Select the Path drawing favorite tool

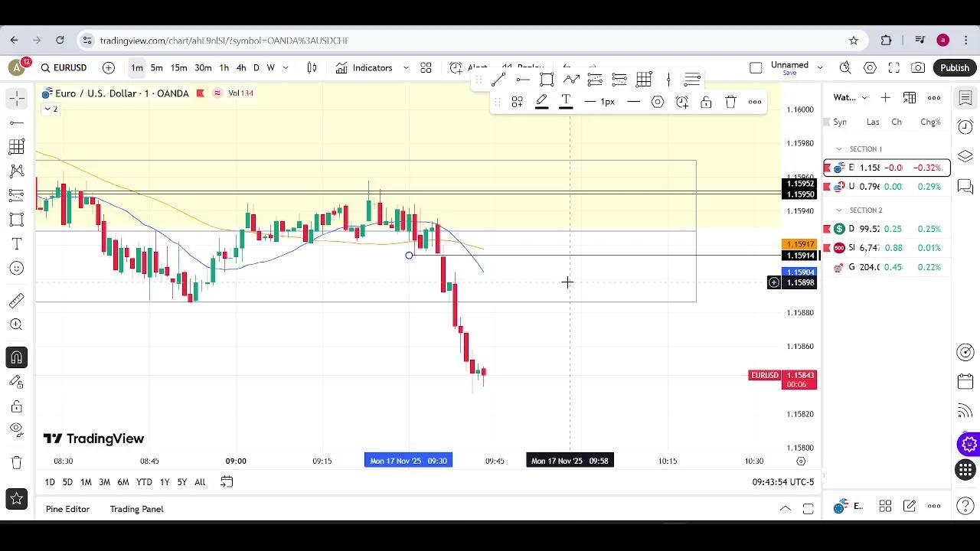point(571,80)
